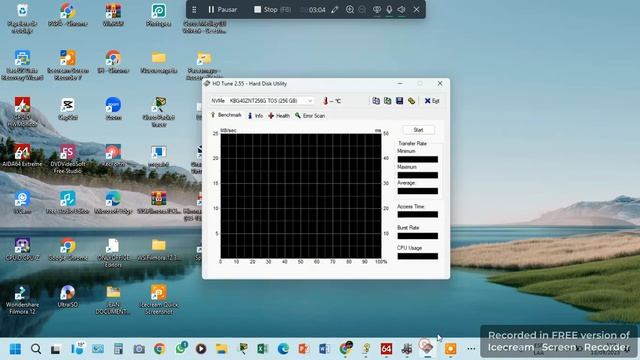
Task: Select Free Audio Editor desktop shortcut
Action: click(x=68, y=202)
